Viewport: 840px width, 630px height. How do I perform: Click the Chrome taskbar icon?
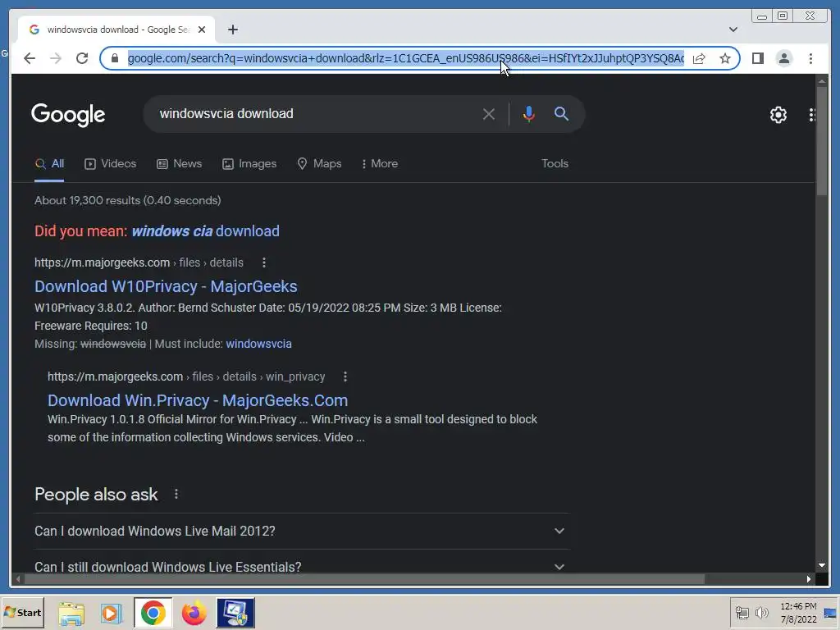(x=153, y=613)
